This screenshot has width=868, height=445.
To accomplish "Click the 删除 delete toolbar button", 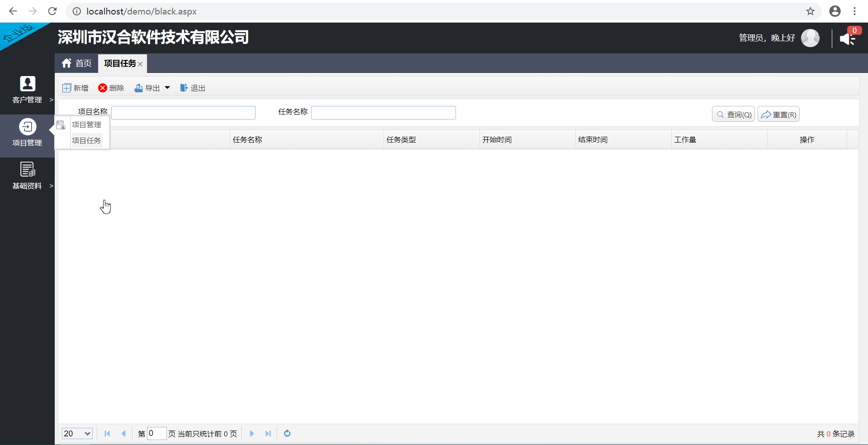I will (x=111, y=88).
